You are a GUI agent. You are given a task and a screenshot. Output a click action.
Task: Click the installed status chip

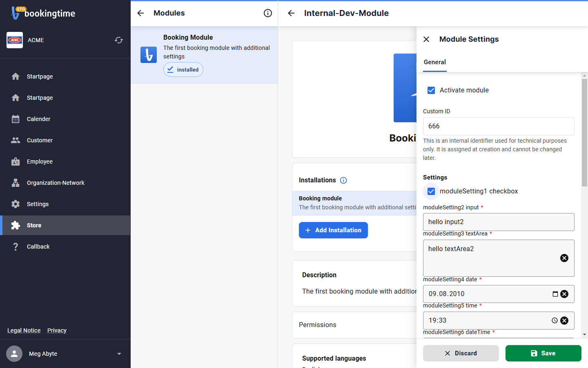tap(183, 70)
